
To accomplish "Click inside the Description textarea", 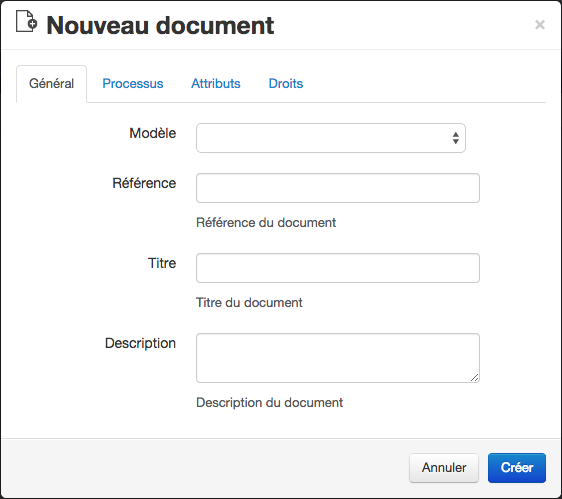I will (338, 358).
